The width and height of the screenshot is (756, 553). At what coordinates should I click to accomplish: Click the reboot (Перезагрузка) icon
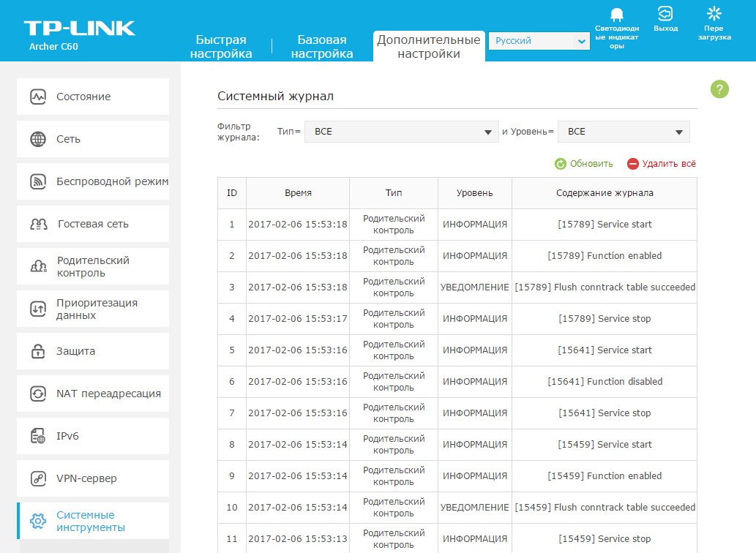pos(714,14)
